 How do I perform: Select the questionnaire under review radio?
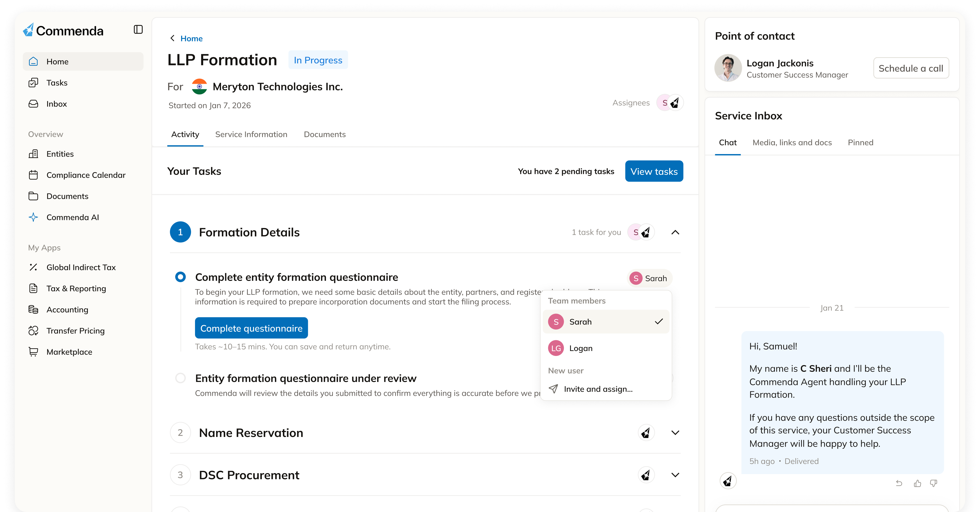pos(180,378)
